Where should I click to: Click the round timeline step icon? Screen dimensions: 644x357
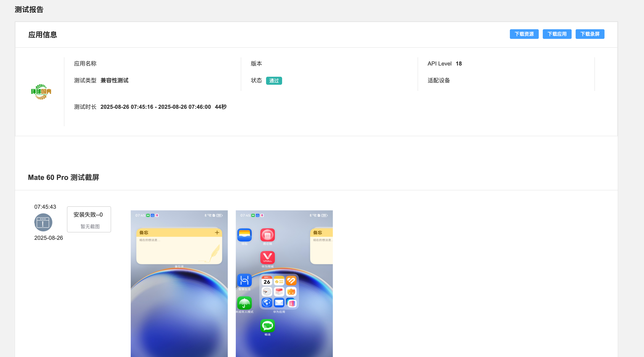click(43, 222)
